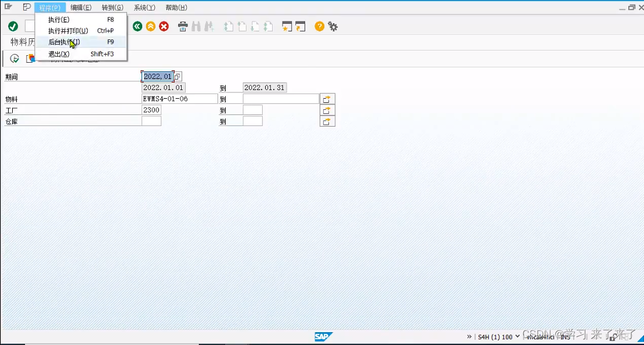Click the INS insert mode indicator
This screenshot has height=345, width=644.
pyautogui.click(x=565, y=337)
